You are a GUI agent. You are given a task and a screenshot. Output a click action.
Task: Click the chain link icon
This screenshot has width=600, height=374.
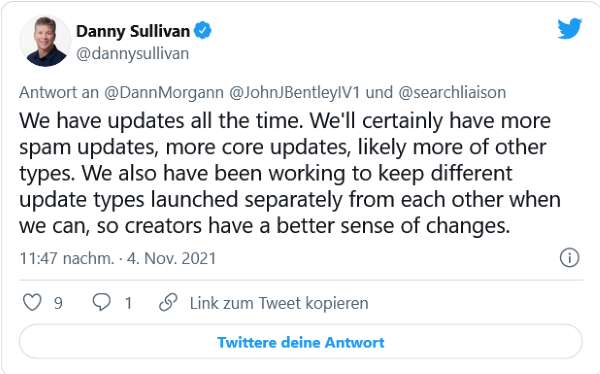(x=168, y=302)
